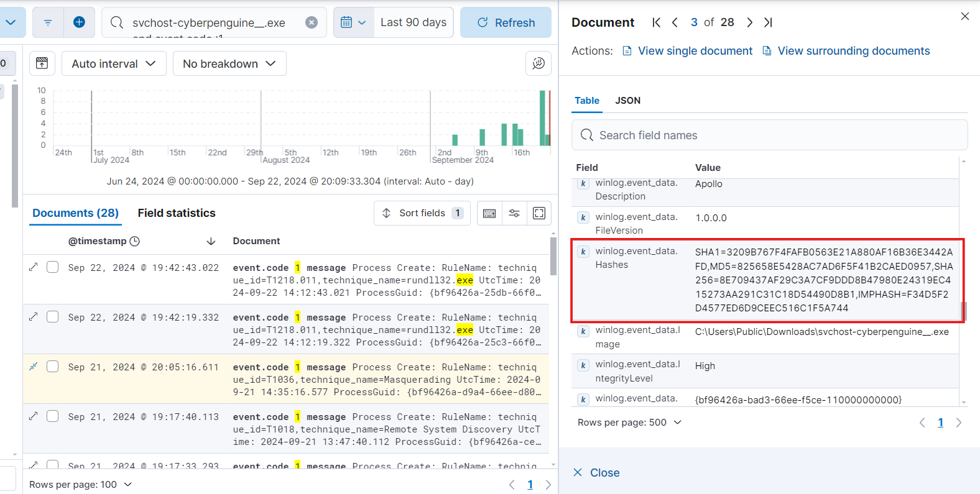Click the query search bar

(x=214, y=22)
